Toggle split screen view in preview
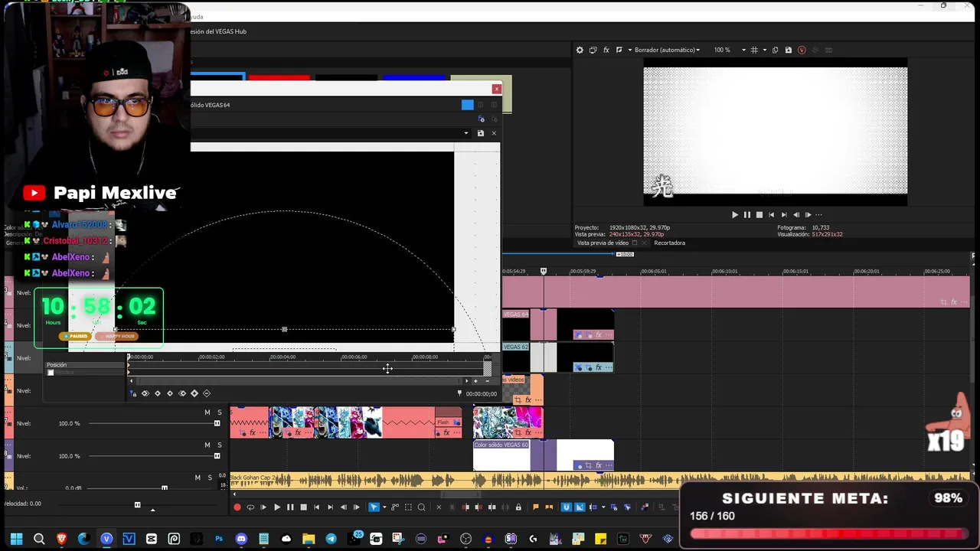The image size is (980, 551). coord(619,50)
